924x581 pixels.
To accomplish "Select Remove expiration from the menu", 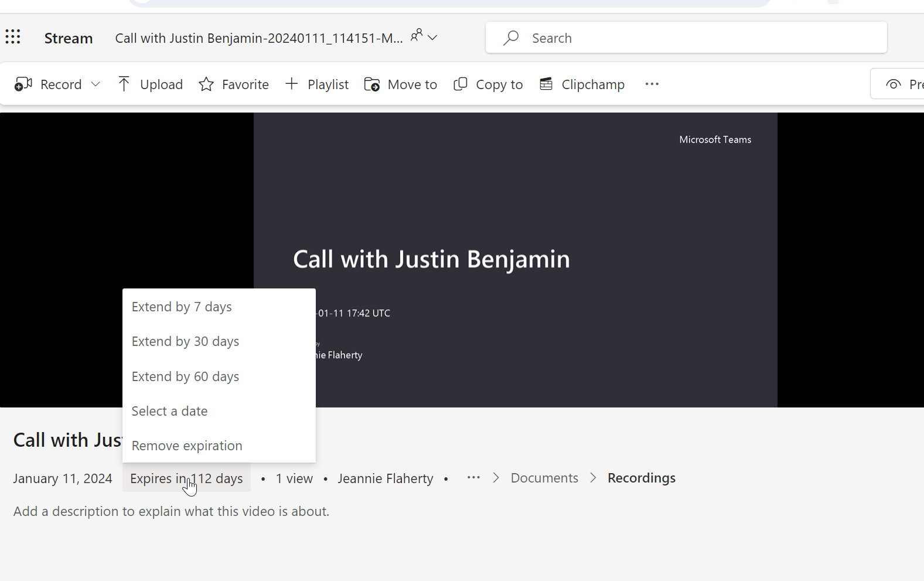I will [187, 446].
